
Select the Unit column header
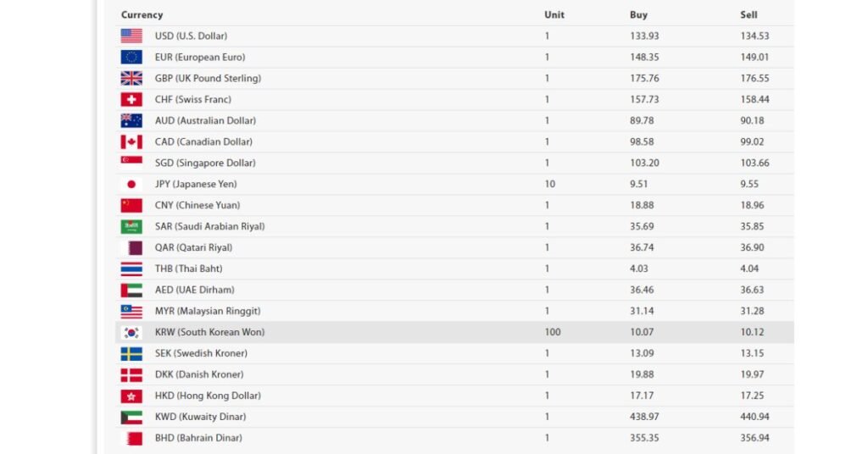[x=554, y=15]
